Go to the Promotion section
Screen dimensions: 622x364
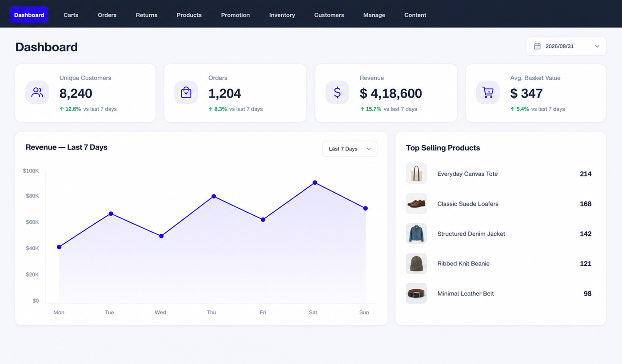pos(235,15)
